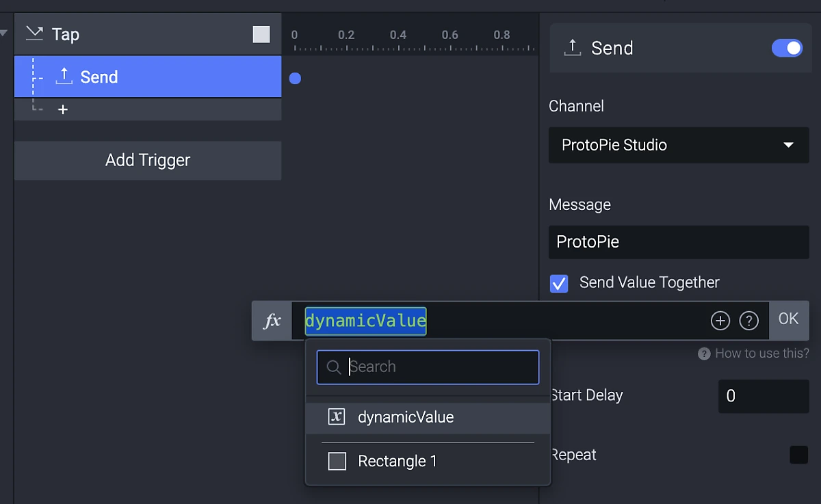Click the variable icon beside dynamicValue
The image size is (821, 504).
[x=337, y=417]
